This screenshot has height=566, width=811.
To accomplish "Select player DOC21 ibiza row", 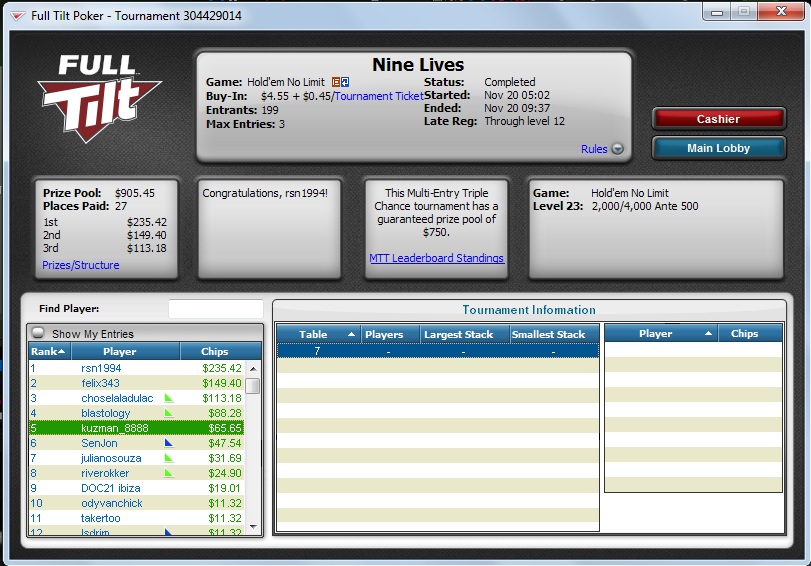I will (x=137, y=488).
